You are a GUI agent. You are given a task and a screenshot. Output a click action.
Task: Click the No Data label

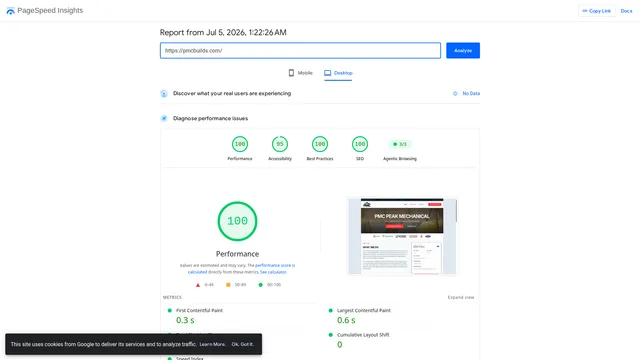(x=471, y=93)
